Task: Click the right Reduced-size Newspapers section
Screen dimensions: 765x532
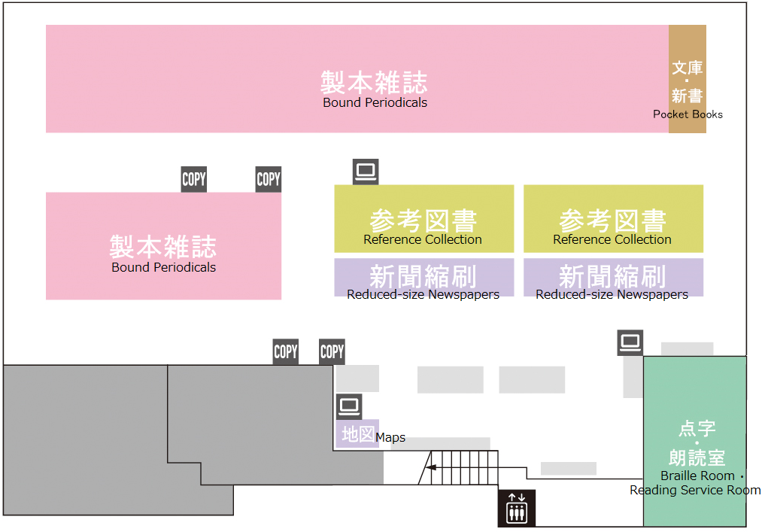Action: coord(613,277)
